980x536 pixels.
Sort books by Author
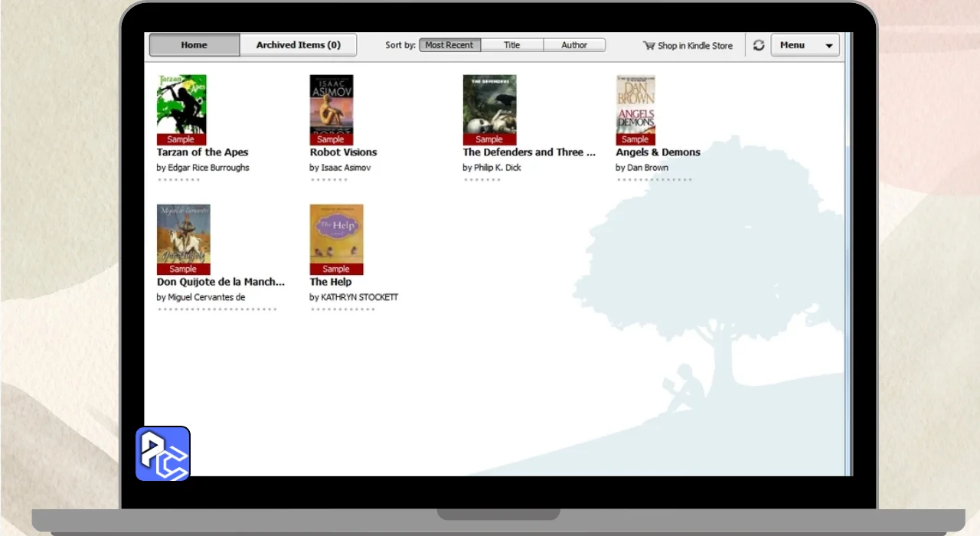tap(574, 45)
